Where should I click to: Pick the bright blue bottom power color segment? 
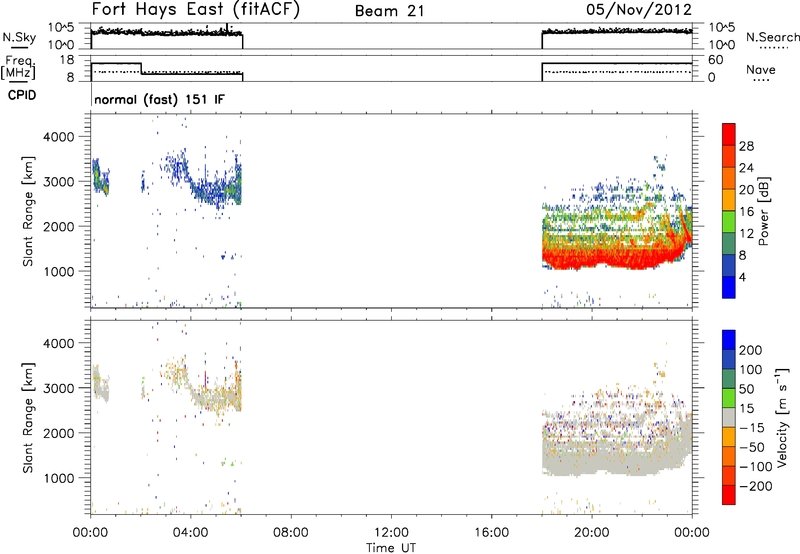(729, 287)
